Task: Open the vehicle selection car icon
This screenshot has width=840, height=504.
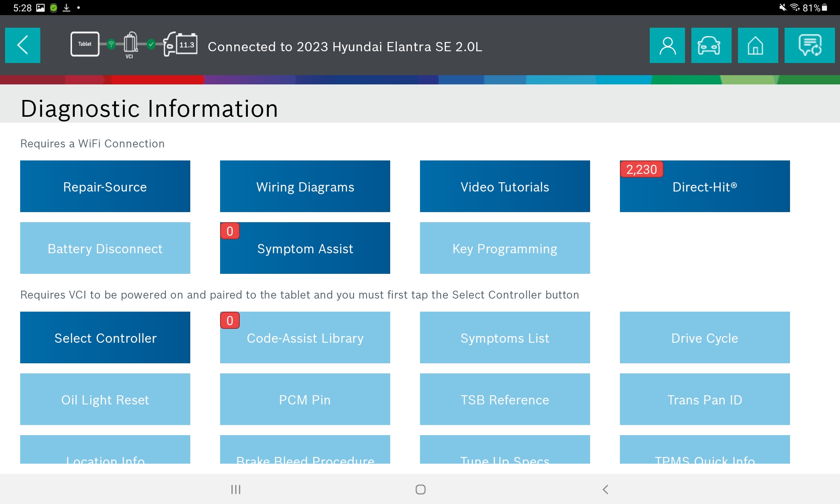Action: pyautogui.click(x=711, y=45)
